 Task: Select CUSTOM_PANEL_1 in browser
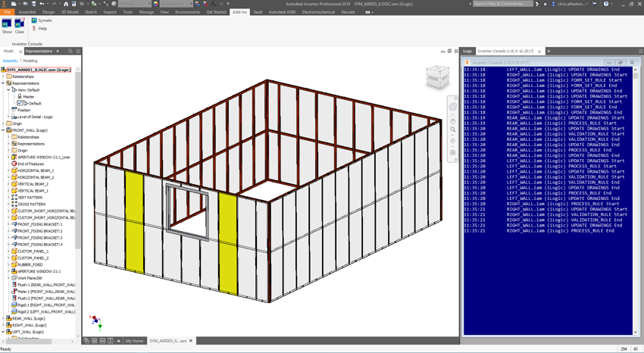tap(33, 251)
